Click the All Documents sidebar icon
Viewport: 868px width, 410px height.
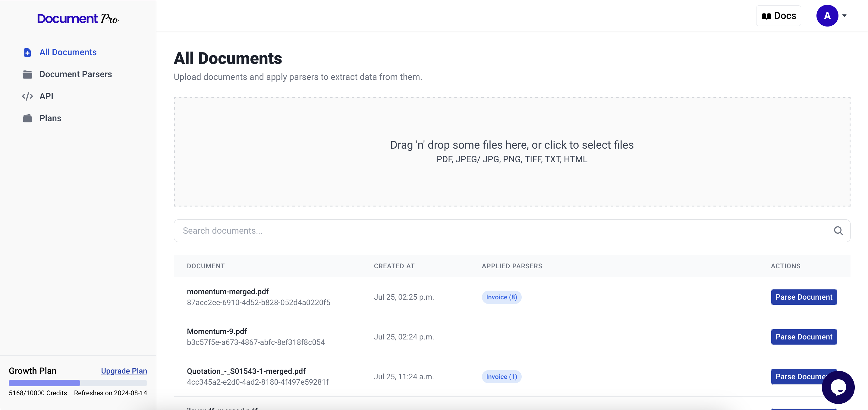27,52
